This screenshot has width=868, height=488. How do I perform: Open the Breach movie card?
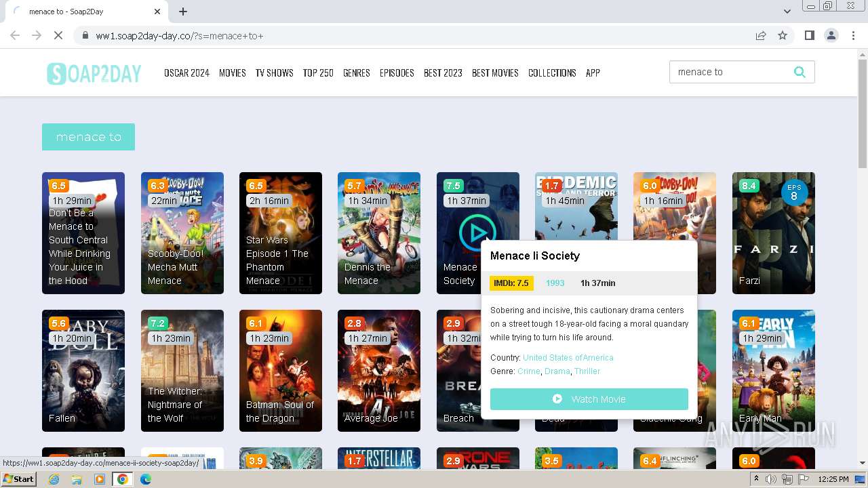[458, 371]
